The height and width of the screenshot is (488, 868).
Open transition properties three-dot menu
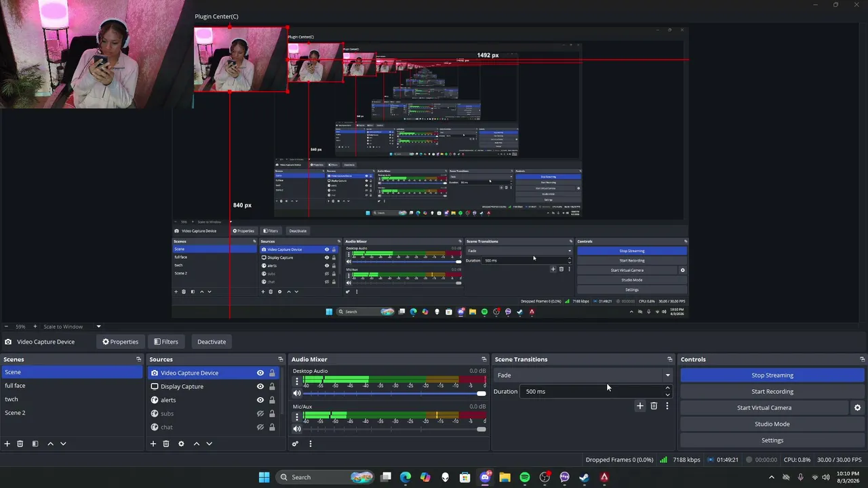[667, 406]
